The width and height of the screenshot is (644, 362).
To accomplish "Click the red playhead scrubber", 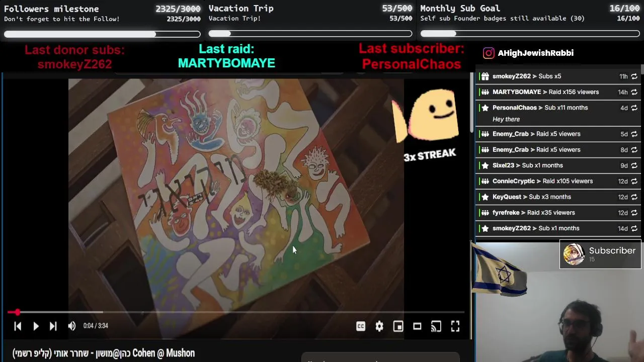I will [17, 312].
